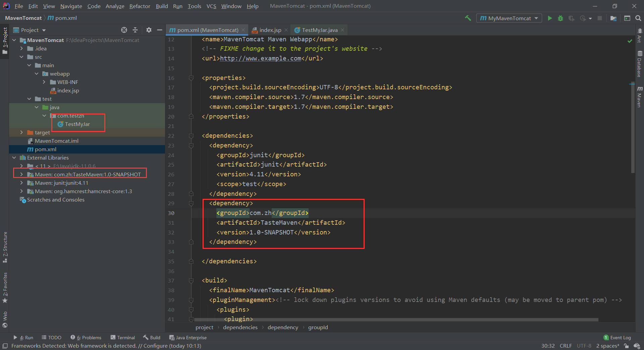Open the File menu
The height and width of the screenshot is (350, 644).
pyautogui.click(x=19, y=6)
